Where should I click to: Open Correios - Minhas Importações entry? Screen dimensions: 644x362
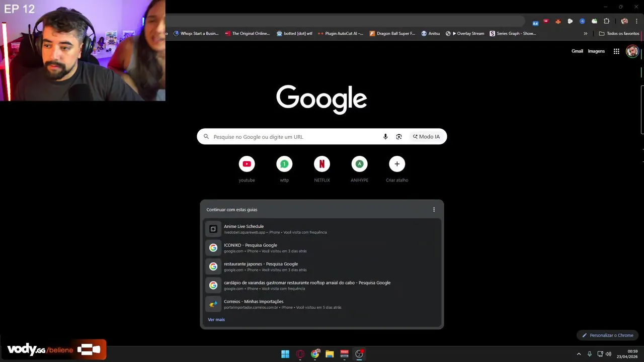(x=322, y=304)
